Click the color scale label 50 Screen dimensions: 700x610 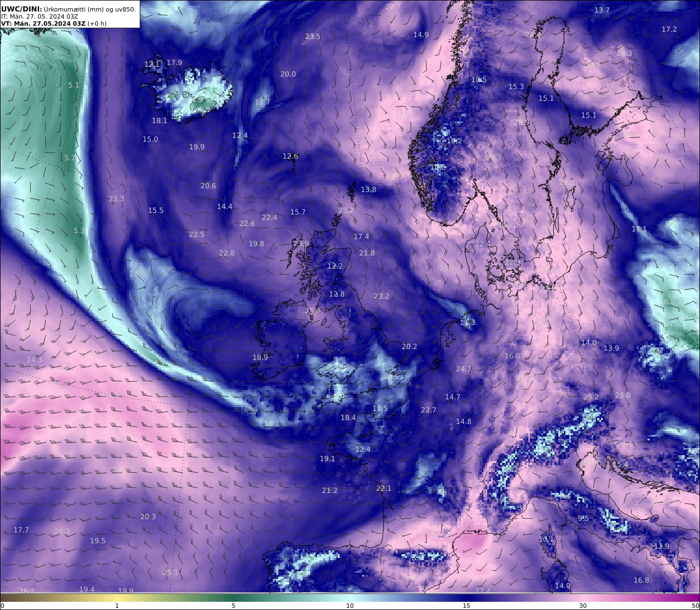coord(696,606)
